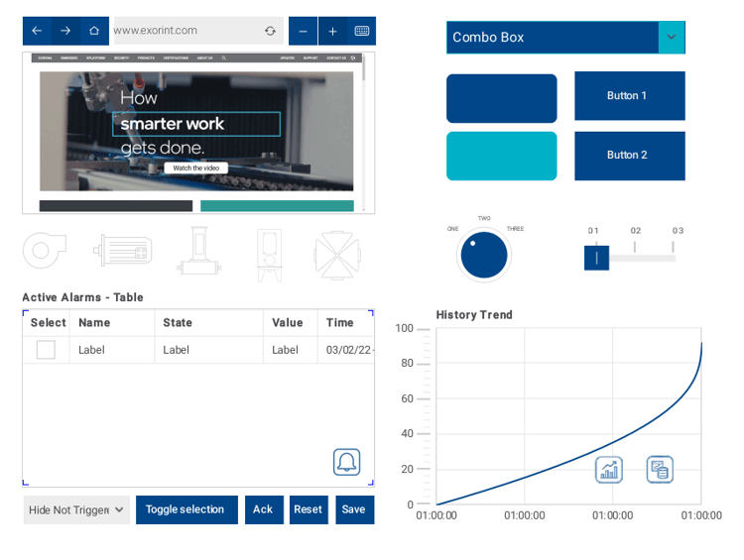Screen dimensions: 744x560
Task: Check the Select checkbox in alarm row
Action: point(46,350)
